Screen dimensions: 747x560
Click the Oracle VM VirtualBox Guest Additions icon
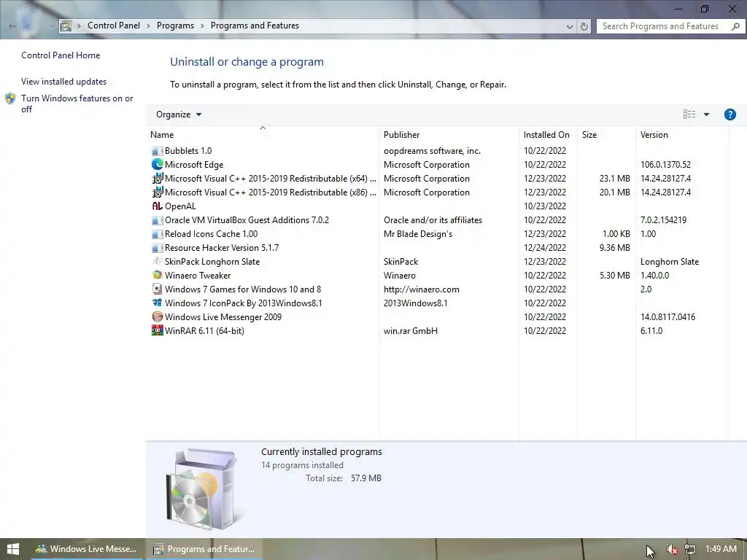tap(158, 220)
